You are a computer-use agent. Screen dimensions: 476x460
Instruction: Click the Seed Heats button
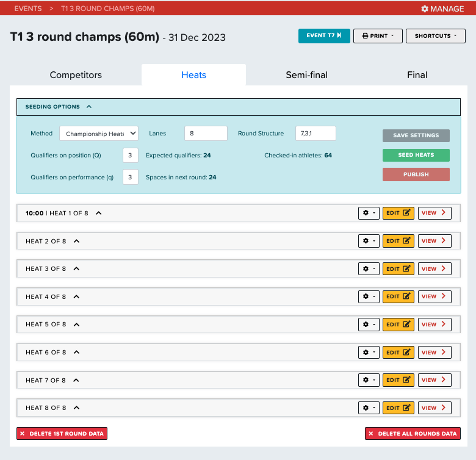(x=416, y=155)
